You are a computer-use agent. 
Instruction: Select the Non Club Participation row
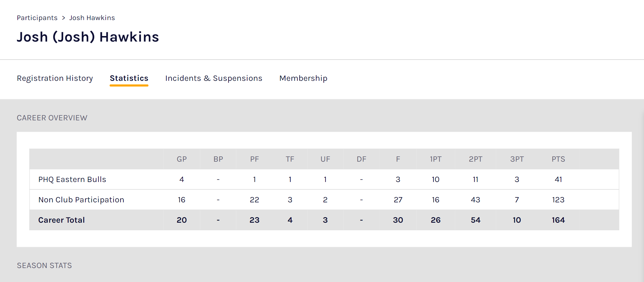click(81, 200)
